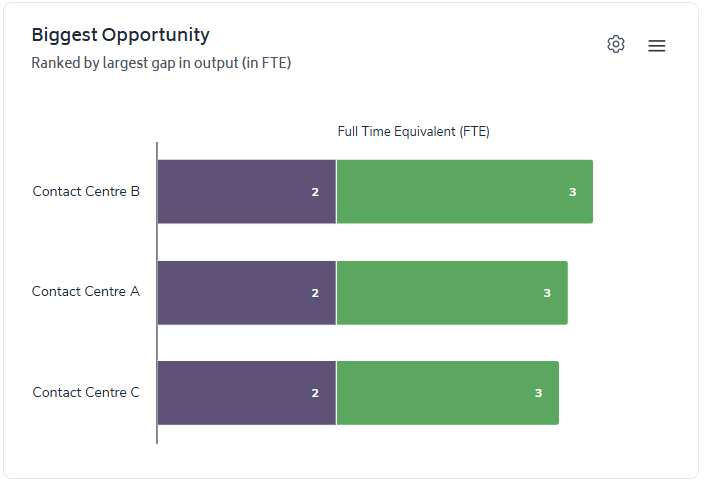The width and height of the screenshot is (704, 481).
Task: Open the hamburger menu for the chart
Action: [656, 46]
